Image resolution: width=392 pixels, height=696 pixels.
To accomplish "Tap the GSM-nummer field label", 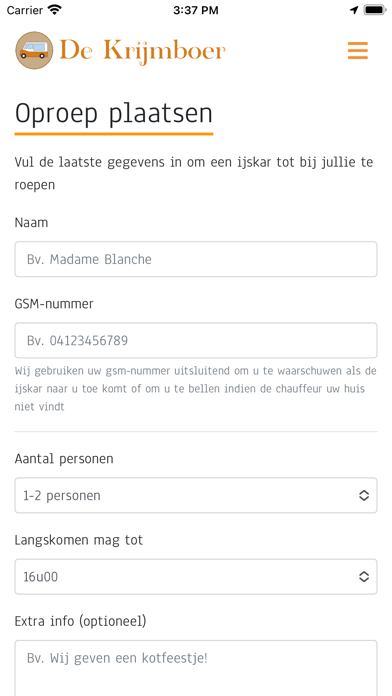I will click(x=54, y=304).
